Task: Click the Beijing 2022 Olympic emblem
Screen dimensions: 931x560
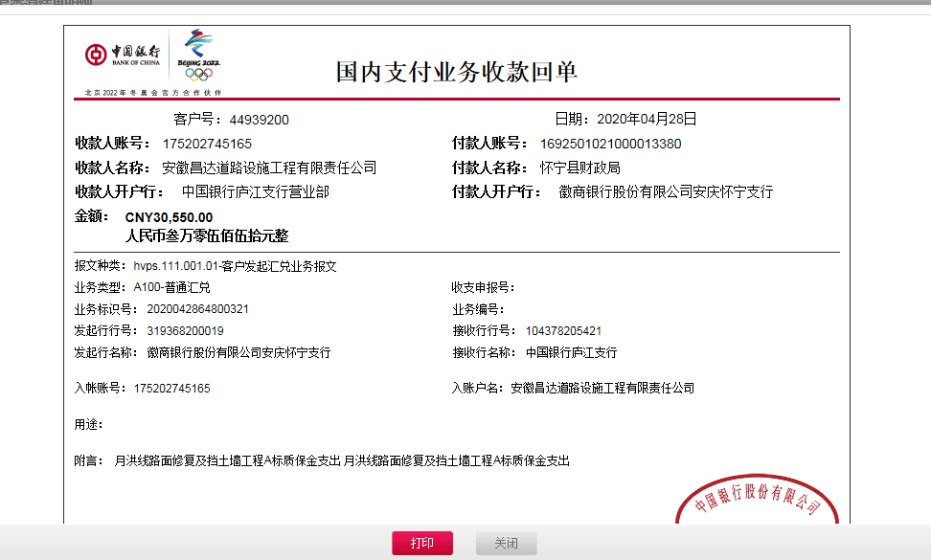Action: 199,56
